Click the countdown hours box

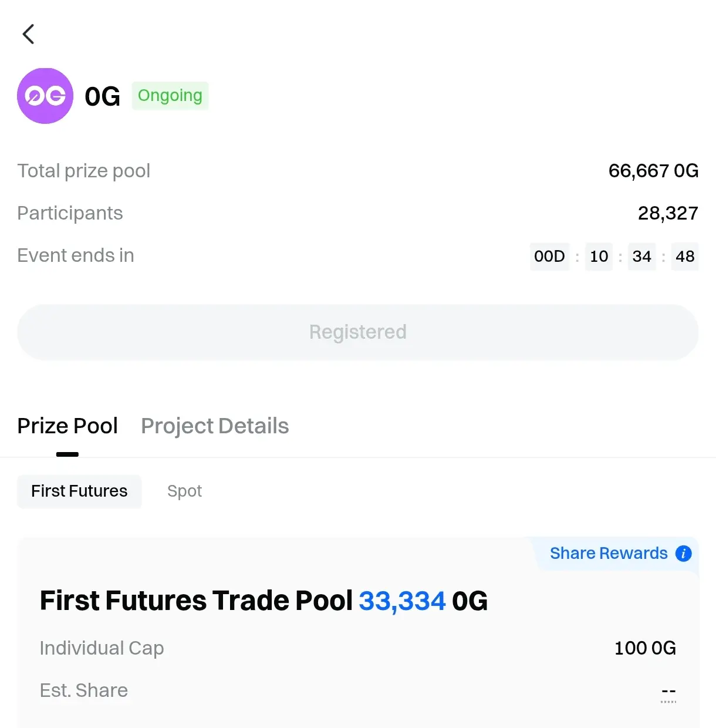599,257
